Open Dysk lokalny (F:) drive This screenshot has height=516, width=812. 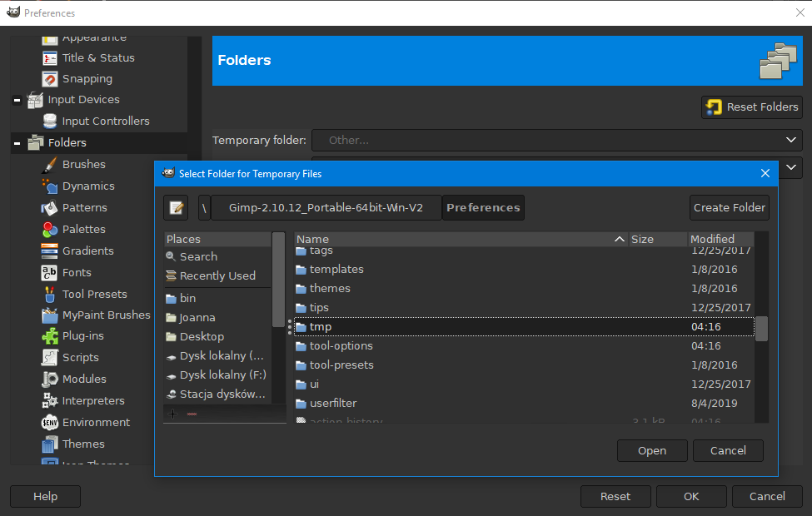[x=217, y=375]
